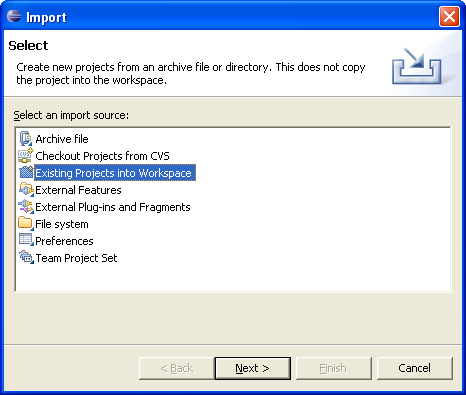
Task: Select the Archive file import source
Action: pos(62,139)
